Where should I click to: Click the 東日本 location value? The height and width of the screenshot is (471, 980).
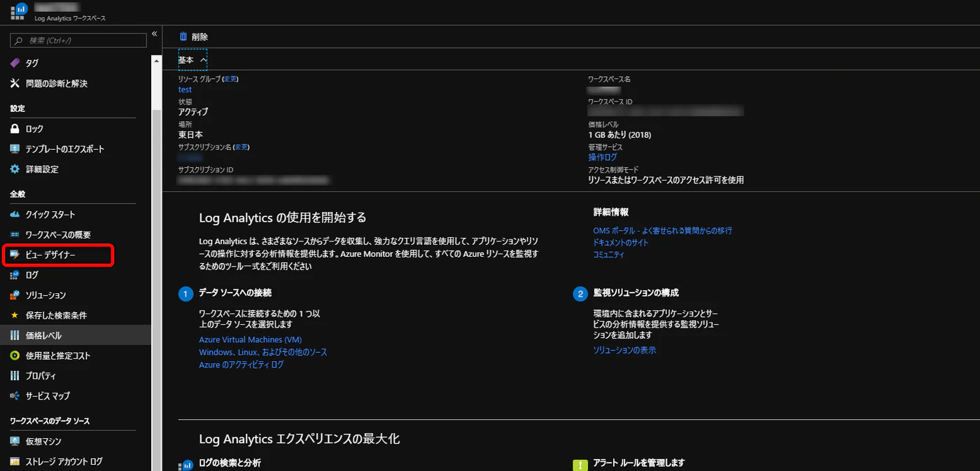click(190, 134)
